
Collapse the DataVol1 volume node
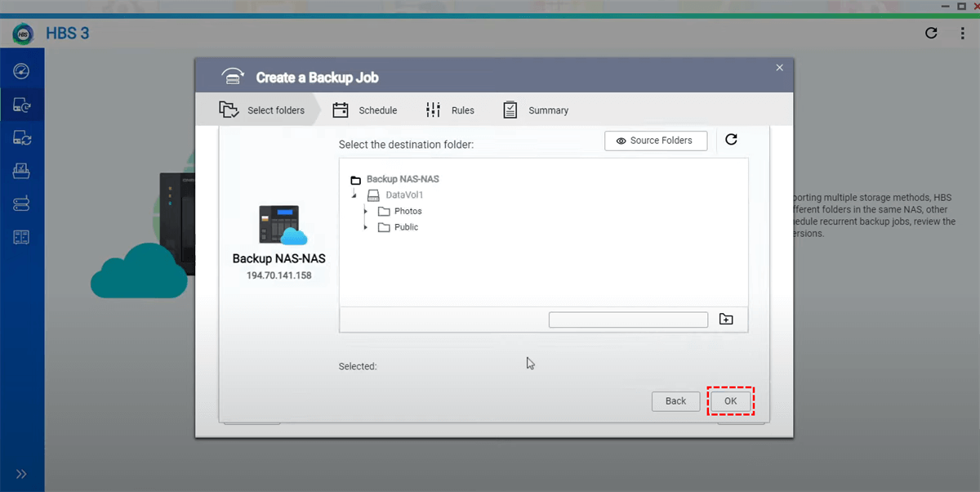coord(354,195)
